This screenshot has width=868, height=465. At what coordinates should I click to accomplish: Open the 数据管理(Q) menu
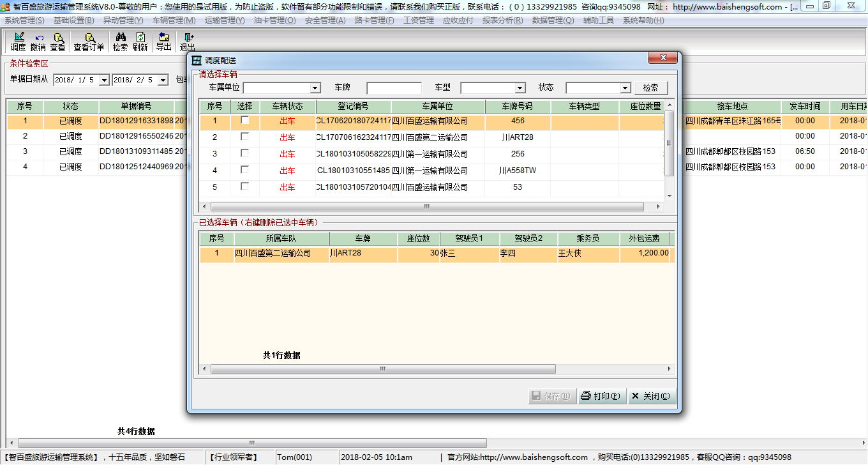[x=553, y=20]
